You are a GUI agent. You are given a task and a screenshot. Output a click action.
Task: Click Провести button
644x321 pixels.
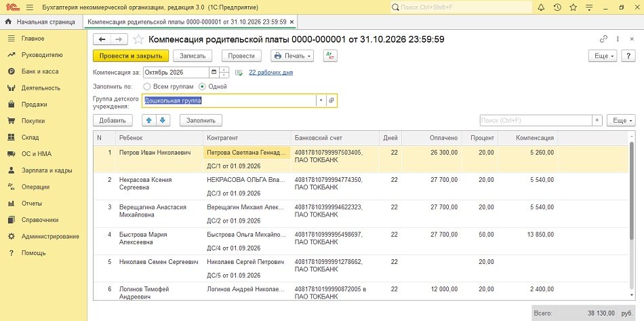[x=241, y=56]
